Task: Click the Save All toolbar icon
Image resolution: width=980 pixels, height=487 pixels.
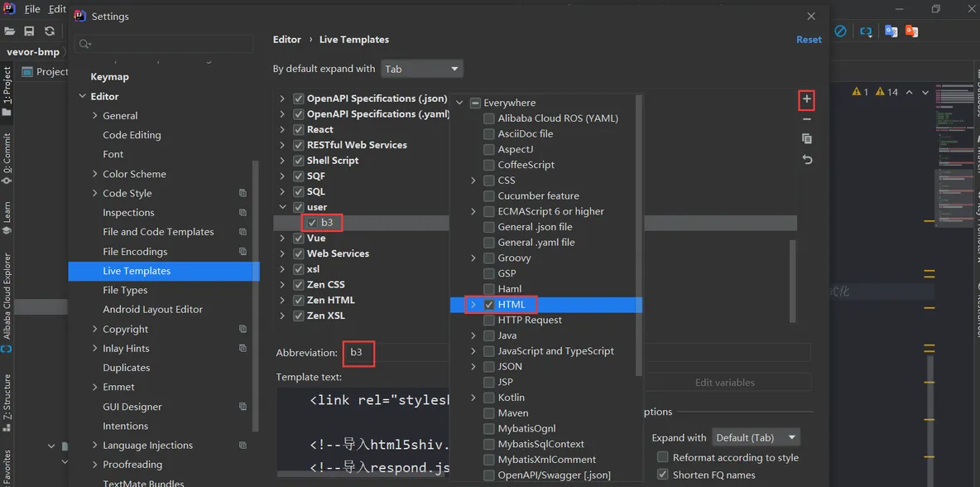Action: pos(29,31)
